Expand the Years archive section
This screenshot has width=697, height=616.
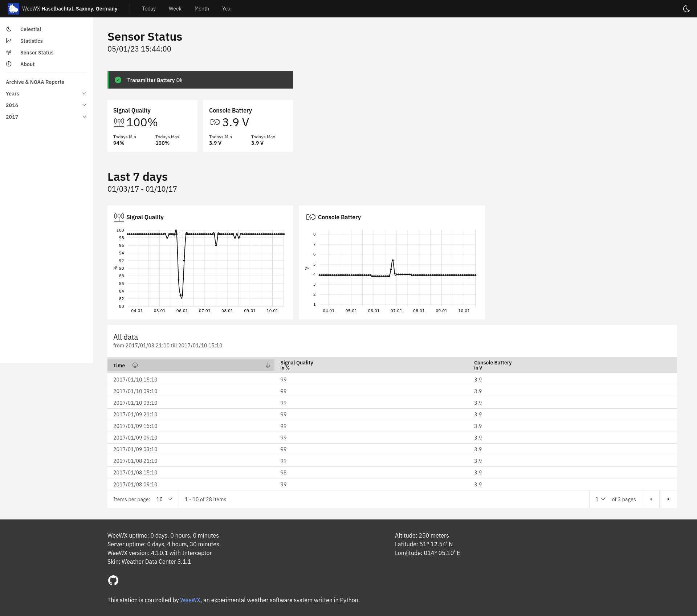[46, 94]
